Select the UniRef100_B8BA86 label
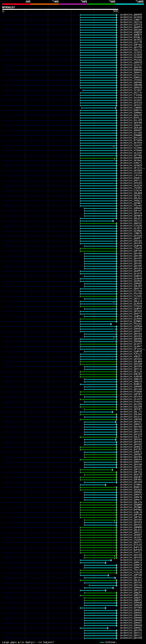The width and height of the screenshot is (146, 644). pos(131,70)
